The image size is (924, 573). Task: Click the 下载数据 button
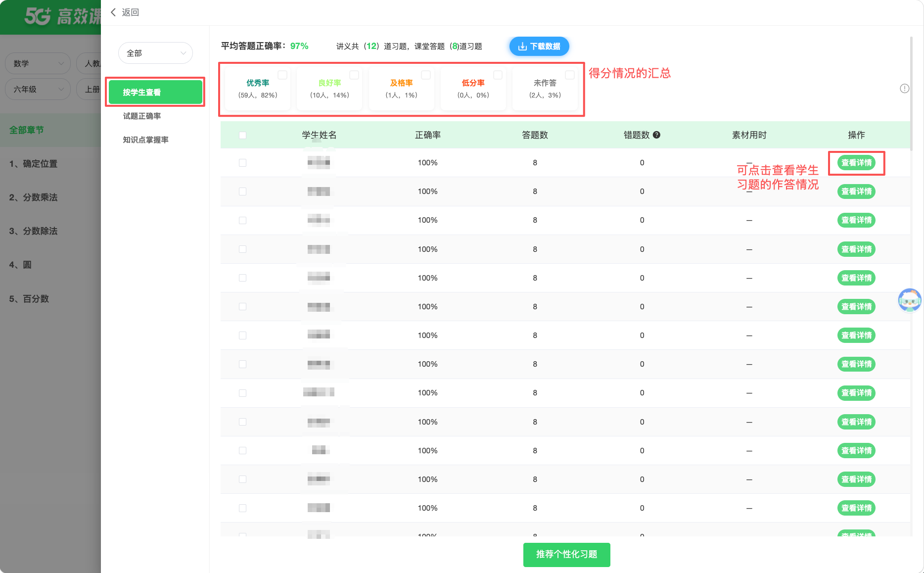click(x=539, y=46)
